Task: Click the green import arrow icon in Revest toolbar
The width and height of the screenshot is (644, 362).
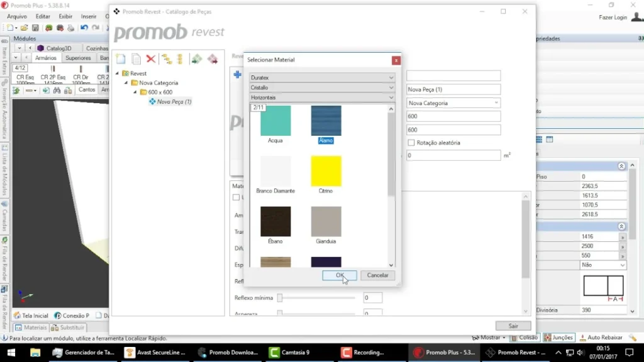Action: coord(197,59)
